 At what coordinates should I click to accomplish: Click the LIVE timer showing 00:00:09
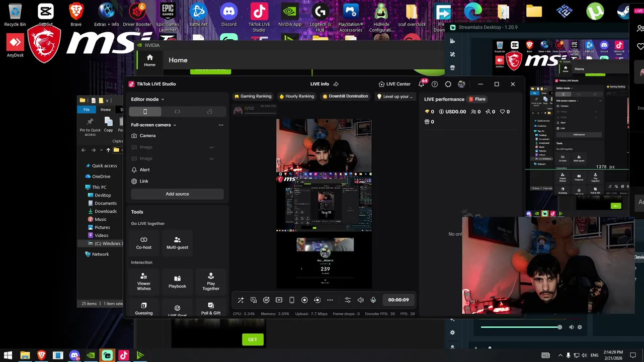(398, 300)
